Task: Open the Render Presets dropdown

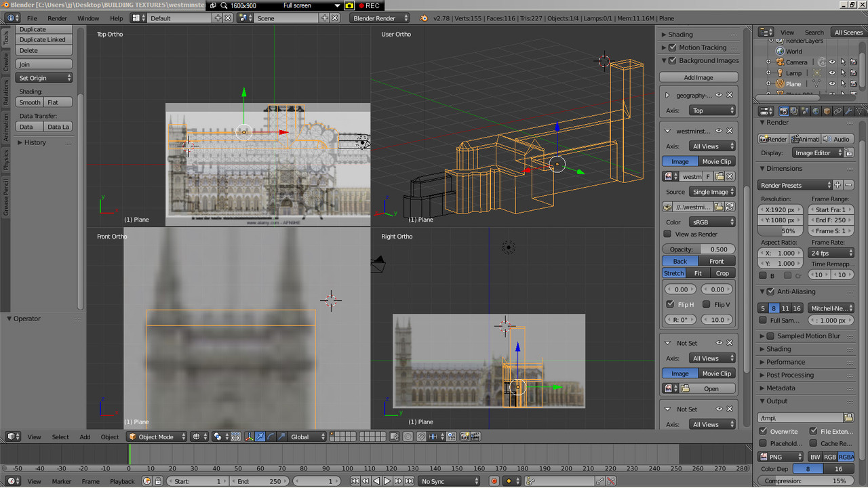Action: 794,185
